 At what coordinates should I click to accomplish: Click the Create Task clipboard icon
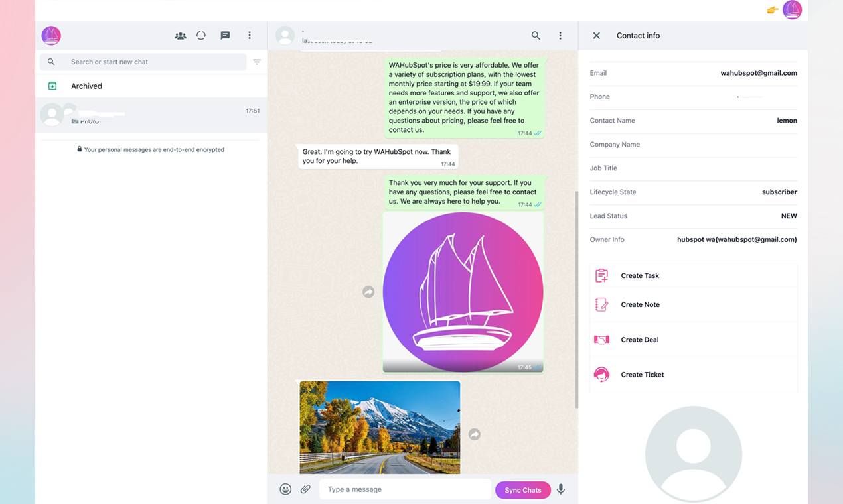coord(601,275)
